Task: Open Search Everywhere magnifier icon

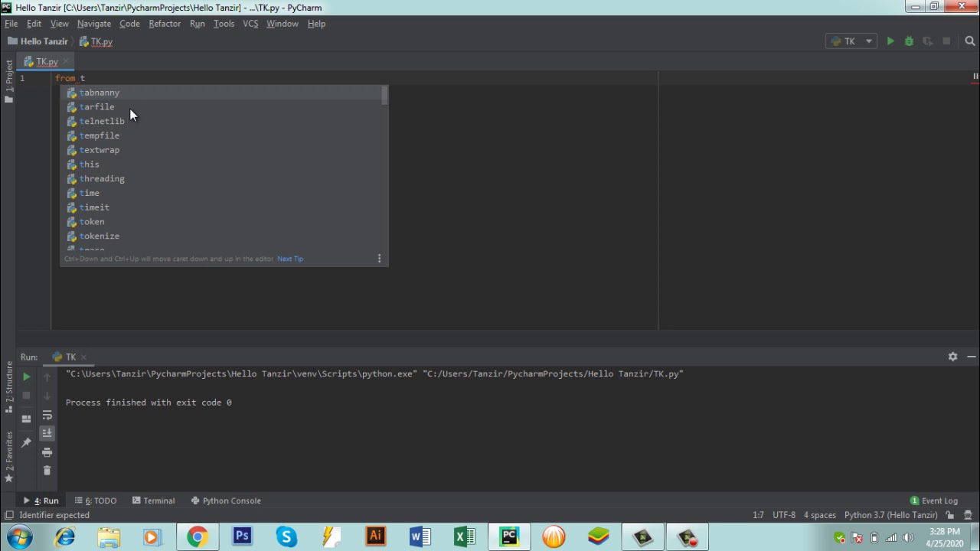Action: click(969, 41)
